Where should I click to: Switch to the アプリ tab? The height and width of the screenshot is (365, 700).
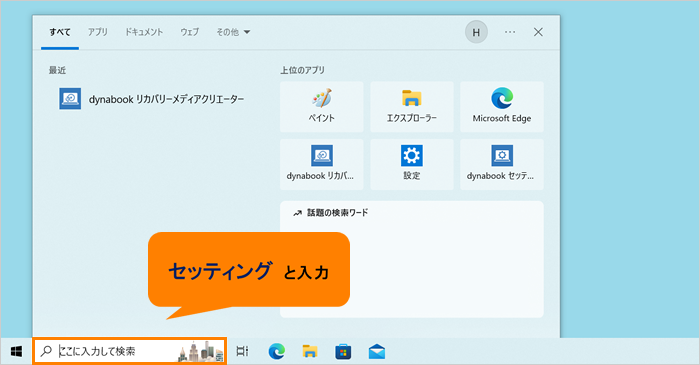[97, 32]
